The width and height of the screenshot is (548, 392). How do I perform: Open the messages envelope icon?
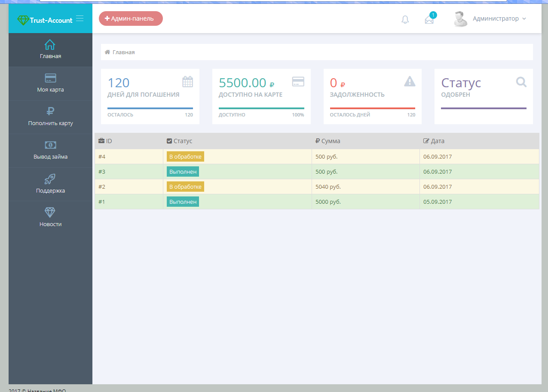[x=429, y=20]
